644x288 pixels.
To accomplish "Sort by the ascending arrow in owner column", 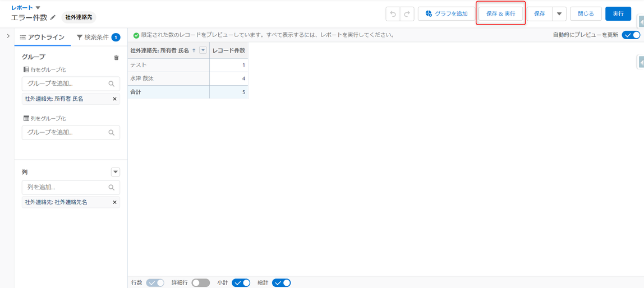I will (194, 50).
